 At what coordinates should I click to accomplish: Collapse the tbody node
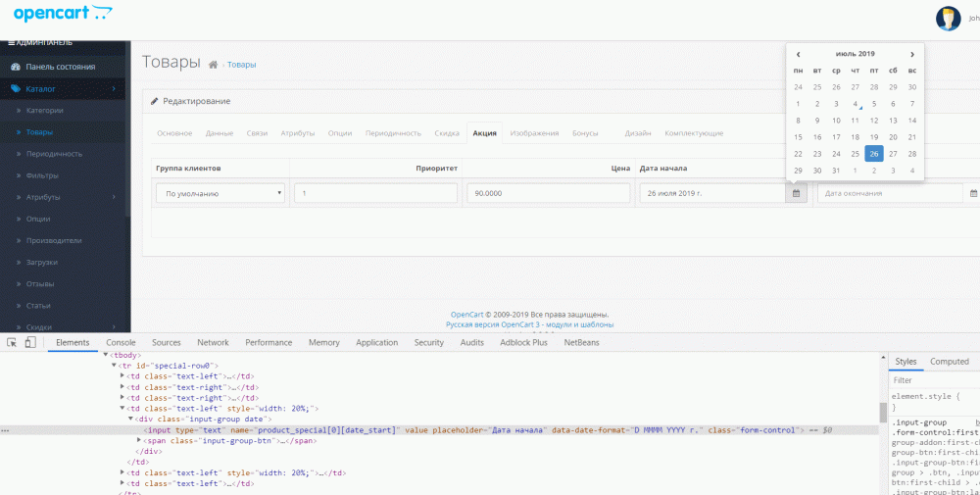106,355
